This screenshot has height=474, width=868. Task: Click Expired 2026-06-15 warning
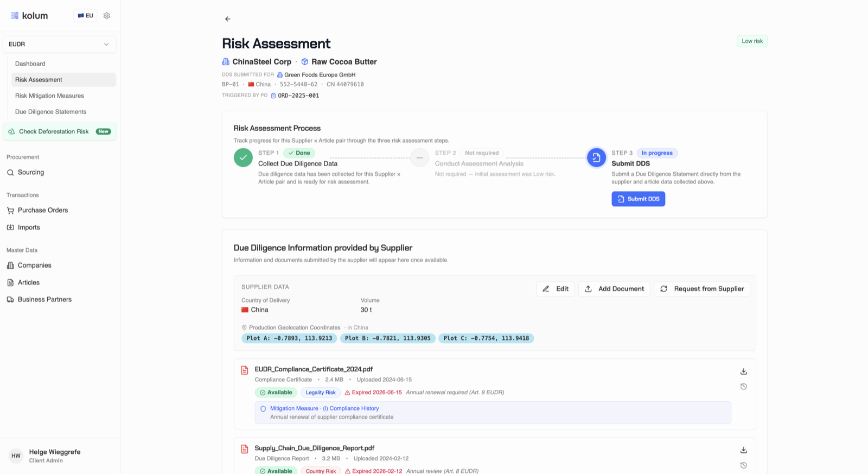pyautogui.click(x=373, y=393)
